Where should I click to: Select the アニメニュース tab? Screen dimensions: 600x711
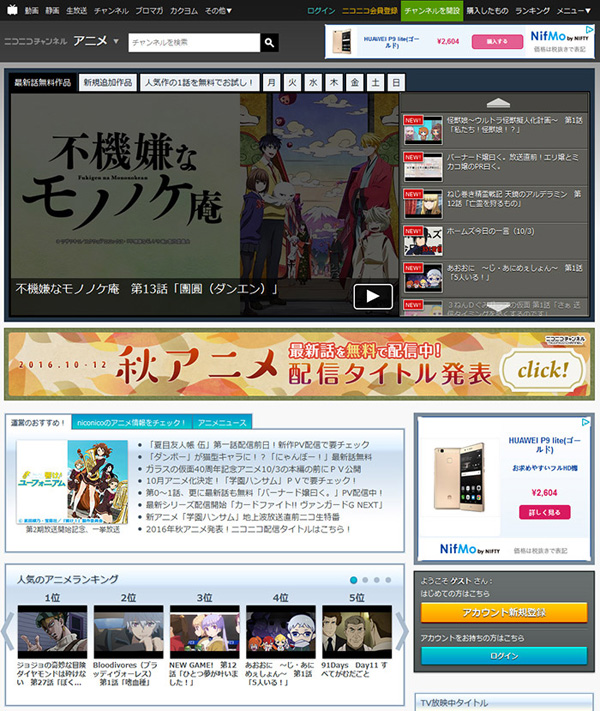pyautogui.click(x=222, y=423)
